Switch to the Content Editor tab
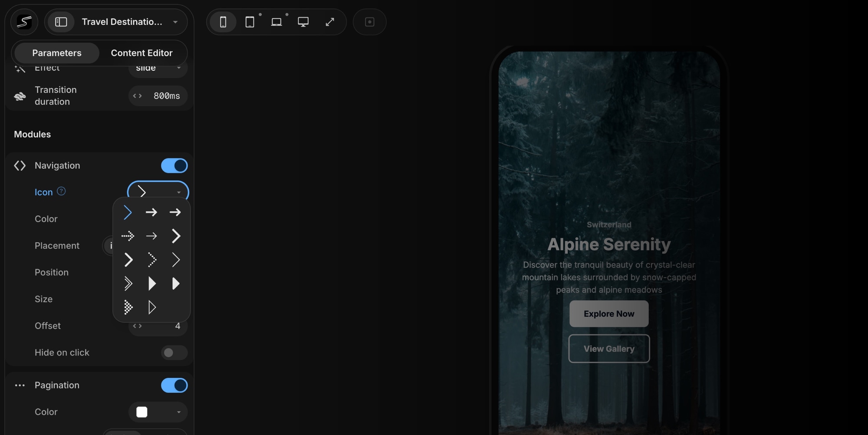The image size is (868, 435). (141, 53)
